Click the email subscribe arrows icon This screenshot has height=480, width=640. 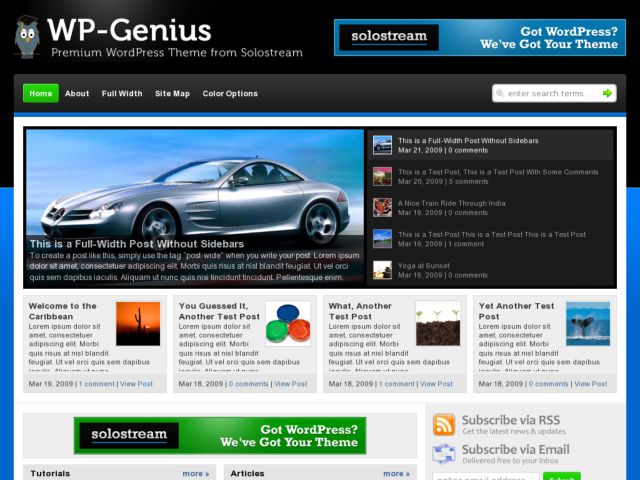444,454
